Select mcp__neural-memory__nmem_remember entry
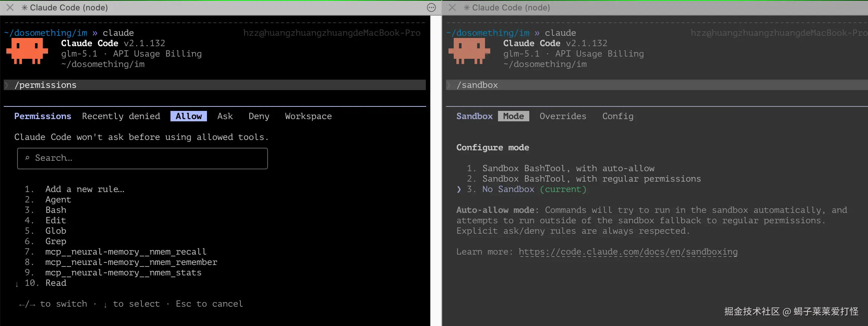 (x=131, y=262)
